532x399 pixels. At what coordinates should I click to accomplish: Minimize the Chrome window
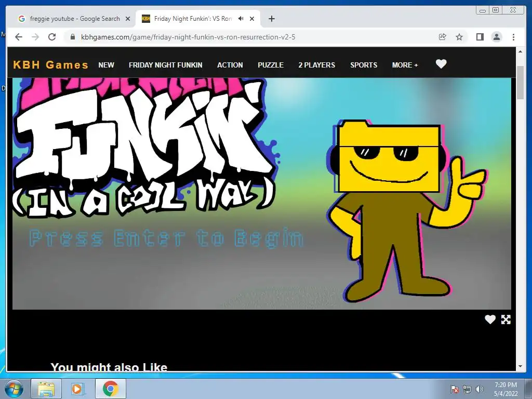483,10
